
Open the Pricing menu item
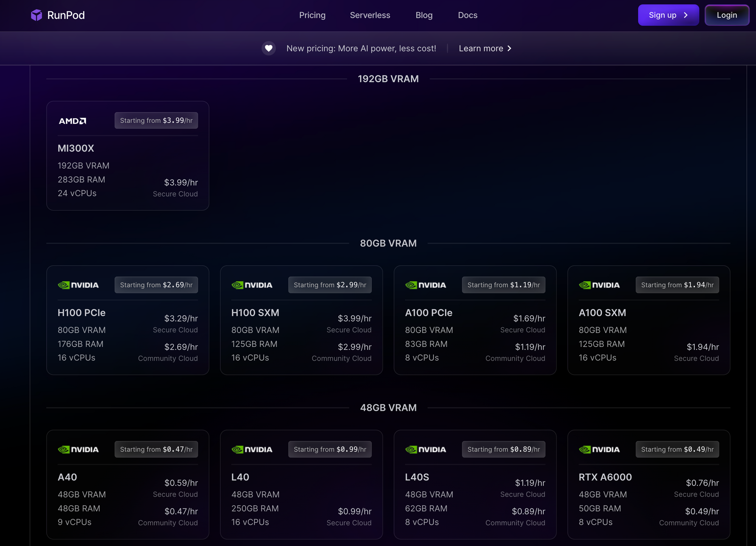(x=312, y=15)
